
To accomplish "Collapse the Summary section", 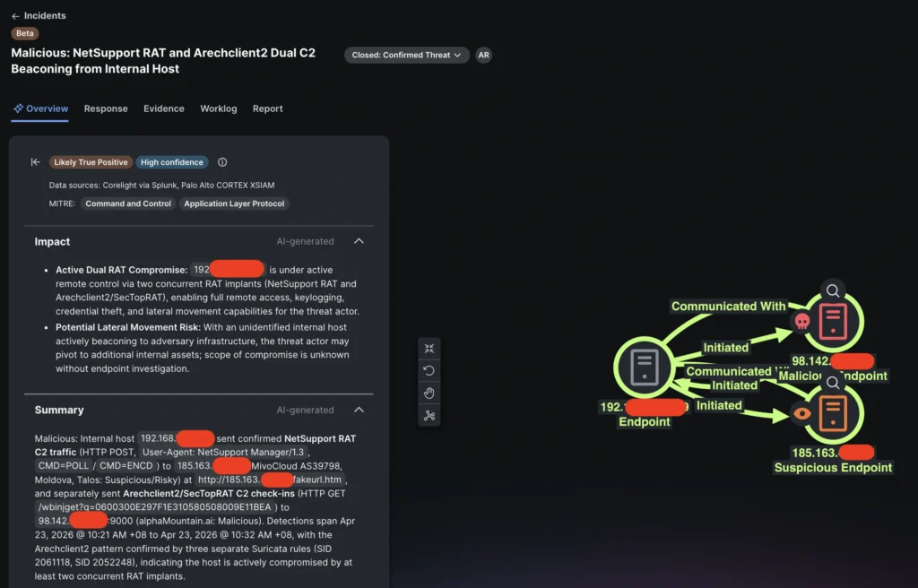I will pyautogui.click(x=359, y=410).
